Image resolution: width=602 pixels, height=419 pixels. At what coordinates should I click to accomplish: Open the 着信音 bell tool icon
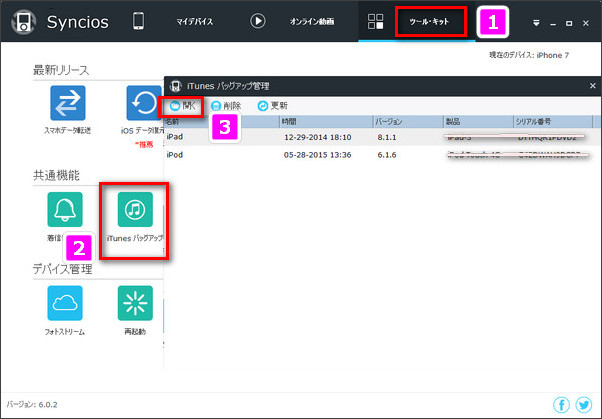tap(65, 209)
